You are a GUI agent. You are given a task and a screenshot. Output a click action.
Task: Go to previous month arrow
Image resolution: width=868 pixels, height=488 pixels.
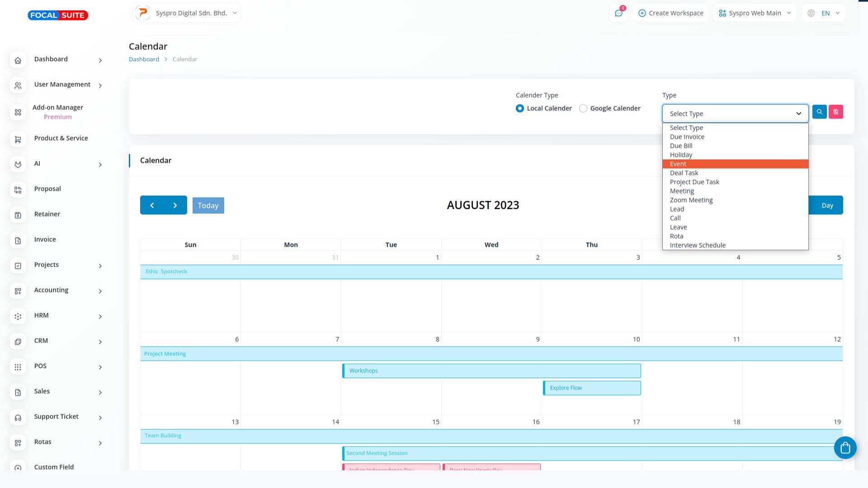(x=152, y=205)
